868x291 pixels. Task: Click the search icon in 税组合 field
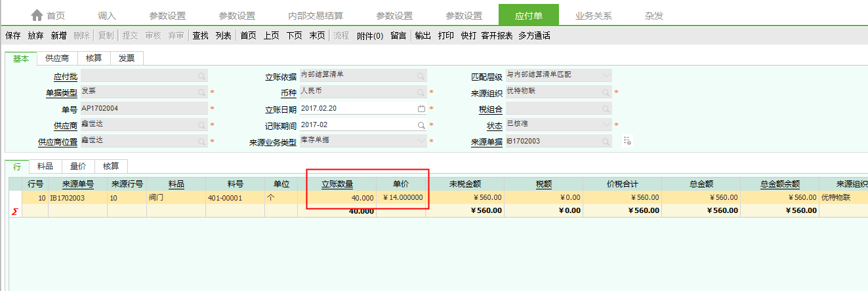pos(606,109)
